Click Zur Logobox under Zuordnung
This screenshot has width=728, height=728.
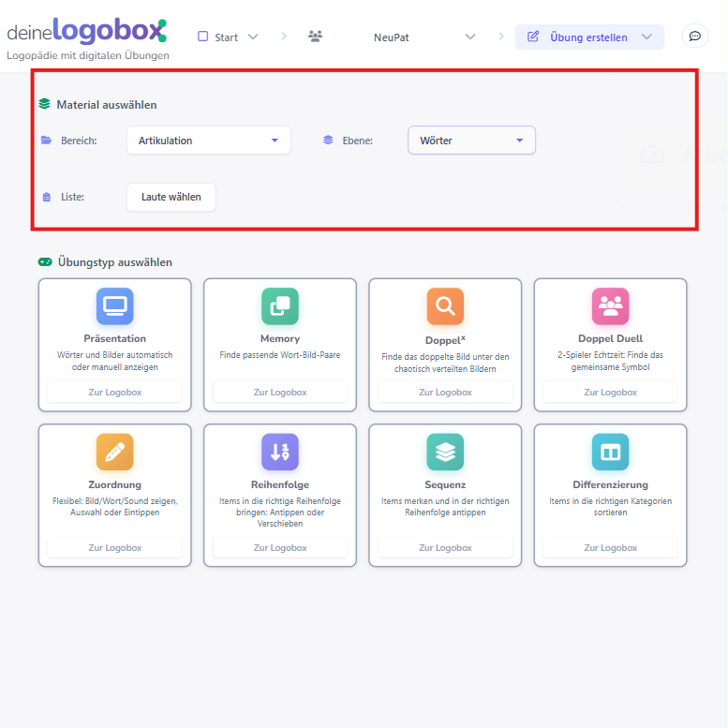point(114,547)
